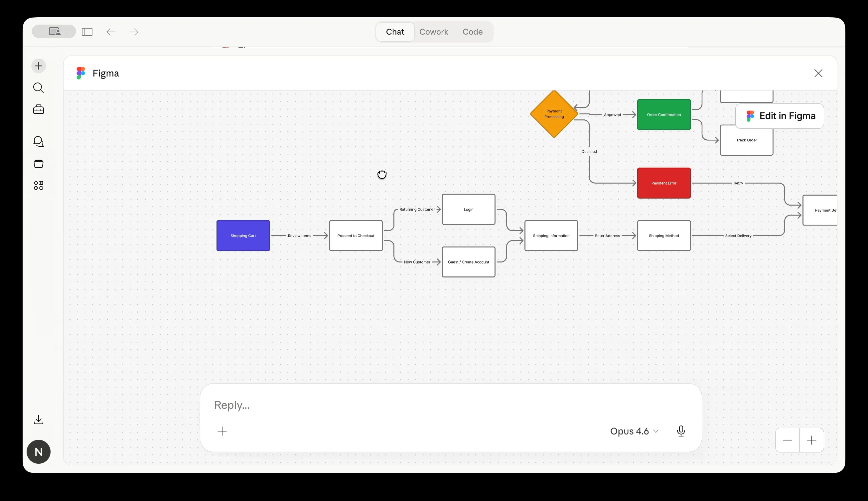Click the gray pill button at top left
This screenshot has height=501, width=868.
[x=54, y=31]
